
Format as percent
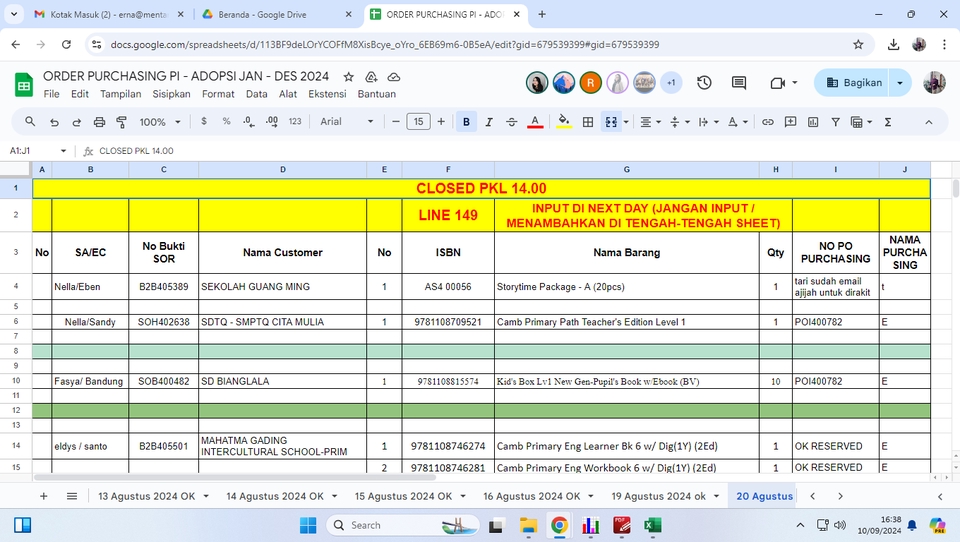pos(227,121)
